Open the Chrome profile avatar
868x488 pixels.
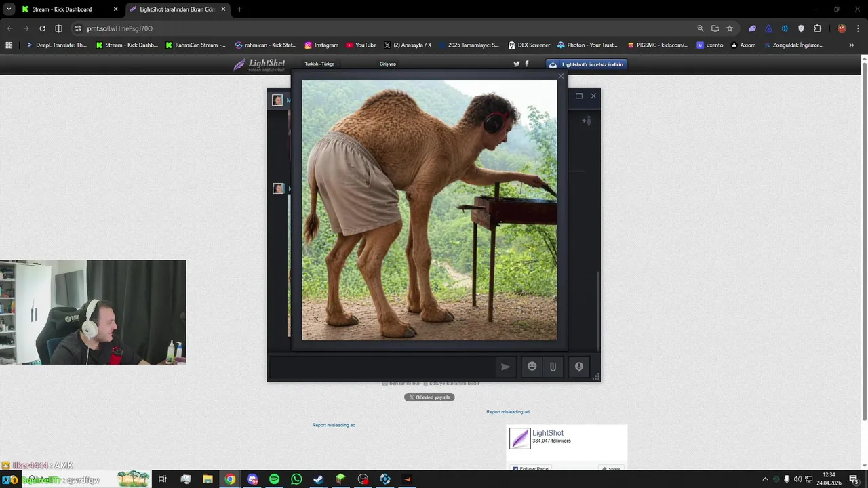pyautogui.click(x=842, y=28)
